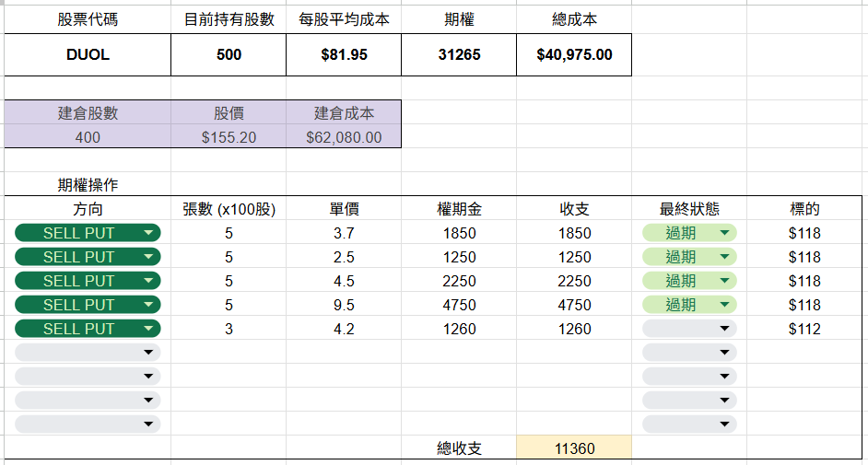Click the 總成本 header cell
This screenshot has width=868, height=465.
[574, 20]
